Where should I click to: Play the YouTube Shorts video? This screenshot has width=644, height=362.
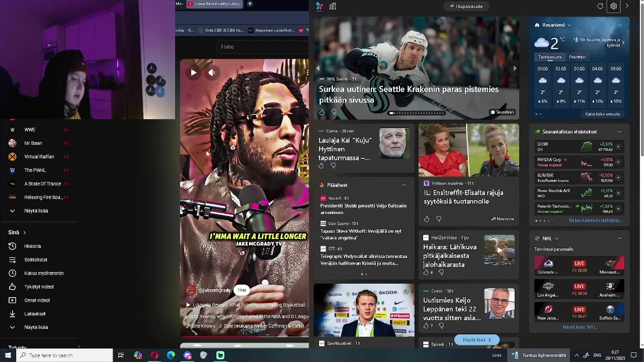193,72
